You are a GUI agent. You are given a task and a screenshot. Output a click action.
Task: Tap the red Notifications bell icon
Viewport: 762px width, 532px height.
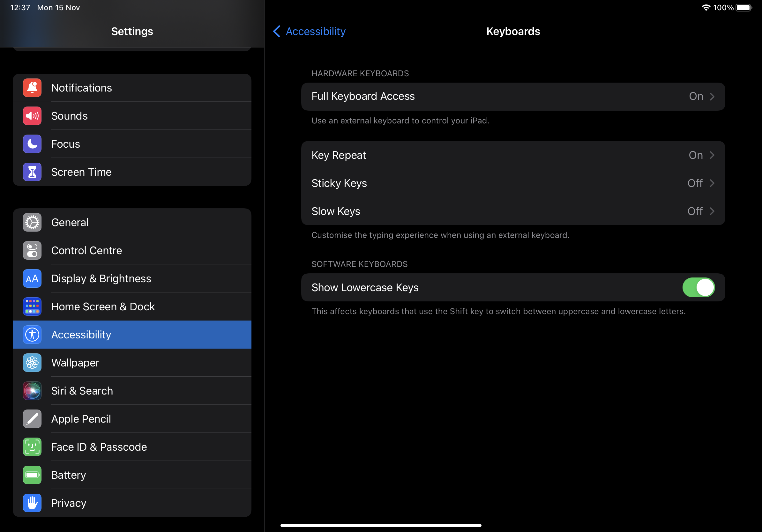[x=32, y=88]
